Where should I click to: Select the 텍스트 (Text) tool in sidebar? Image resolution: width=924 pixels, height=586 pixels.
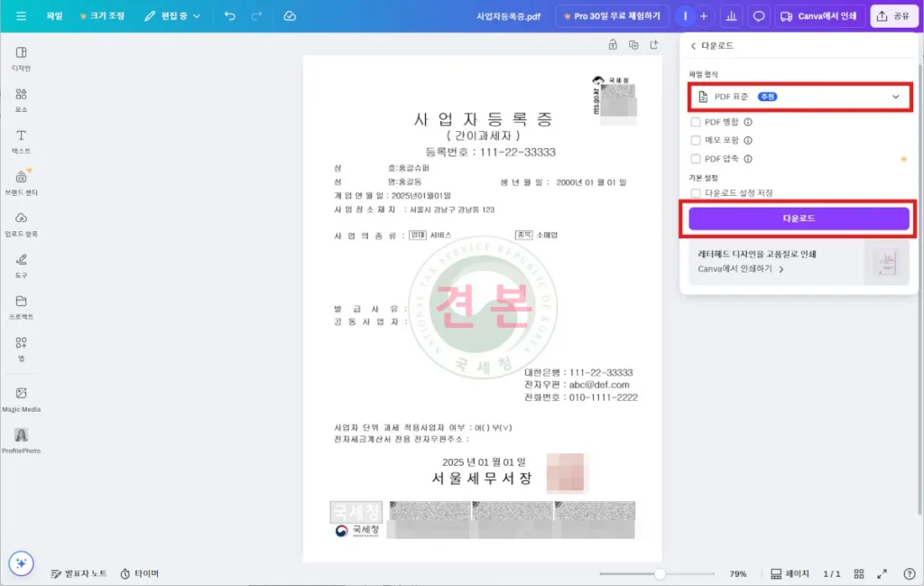coord(21,140)
